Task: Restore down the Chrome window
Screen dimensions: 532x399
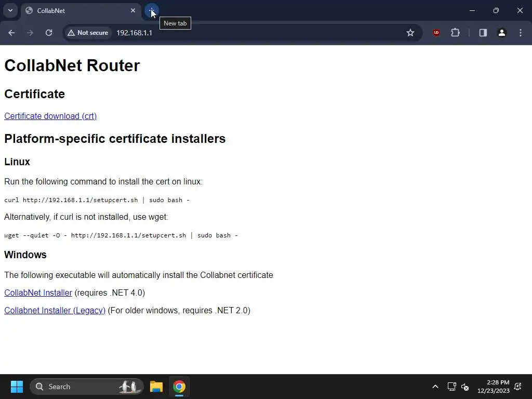Action: (x=496, y=10)
